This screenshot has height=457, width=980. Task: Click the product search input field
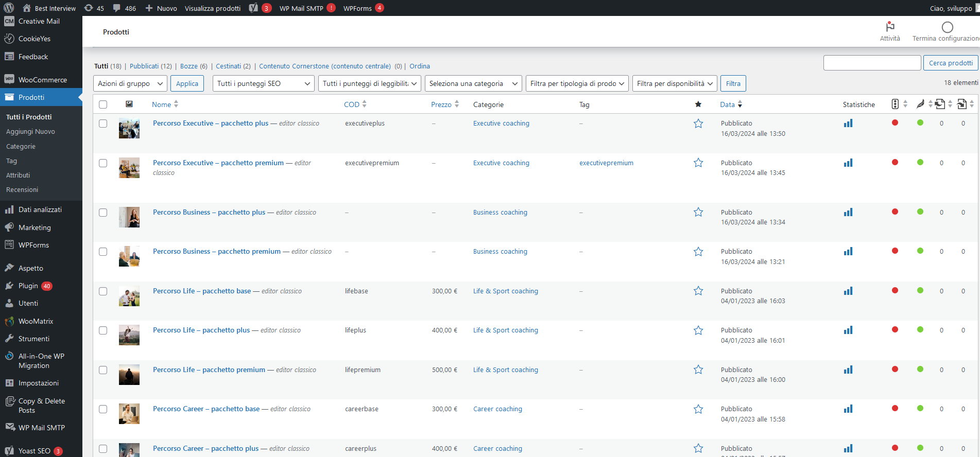coord(871,63)
